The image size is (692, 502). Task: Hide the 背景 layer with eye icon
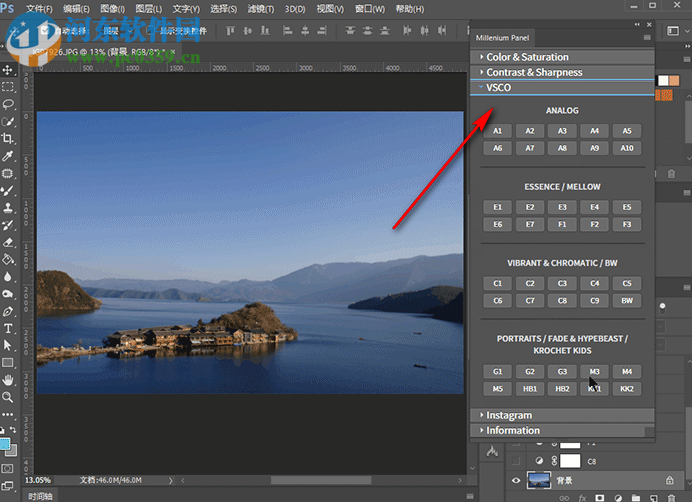click(x=517, y=480)
